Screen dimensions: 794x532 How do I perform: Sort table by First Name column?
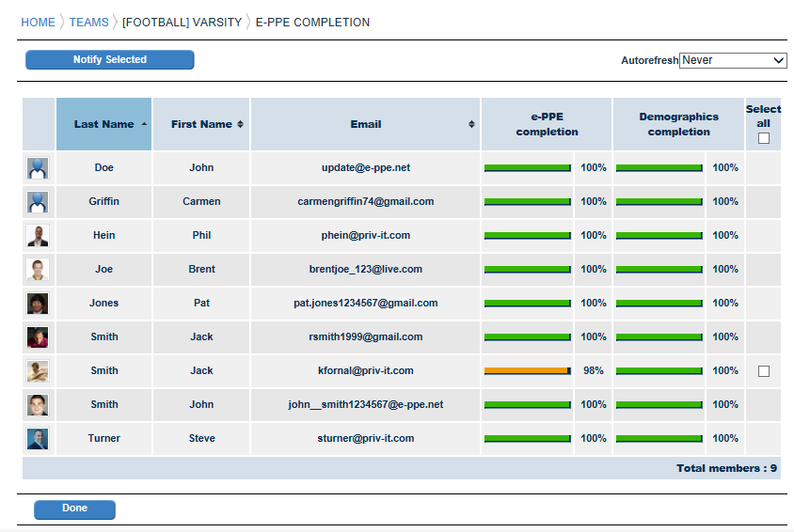pyautogui.click(x=201, y=124)
